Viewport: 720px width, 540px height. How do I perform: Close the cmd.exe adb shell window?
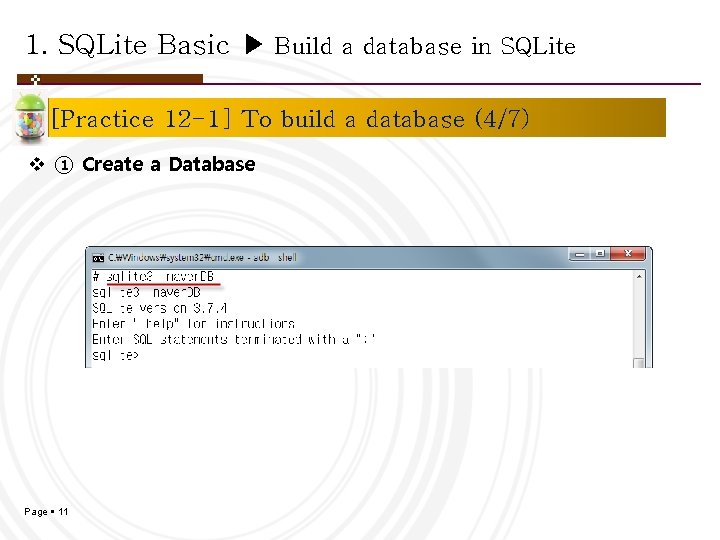point(628,254)
